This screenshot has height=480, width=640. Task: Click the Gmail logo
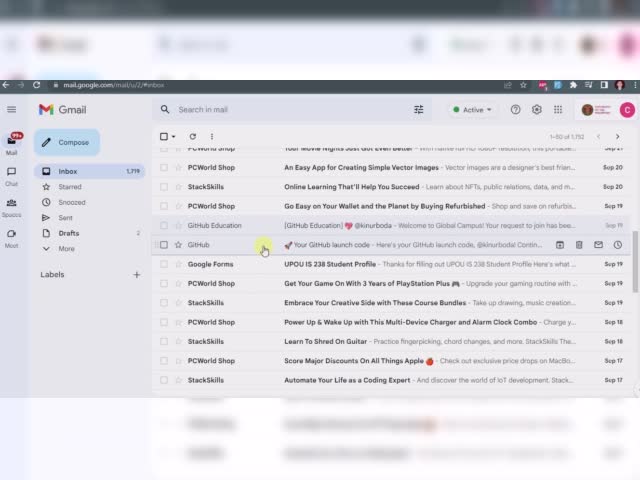[62, 109]
